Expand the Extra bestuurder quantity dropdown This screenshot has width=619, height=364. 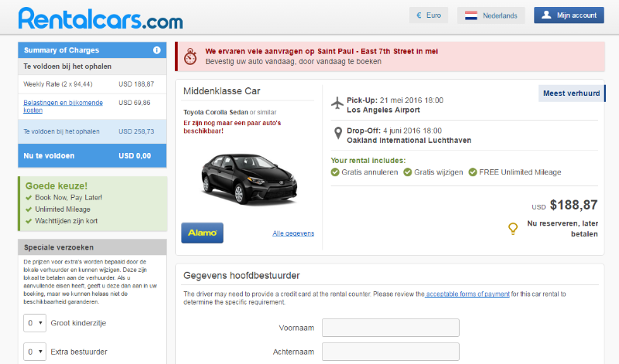coord(34,352)
